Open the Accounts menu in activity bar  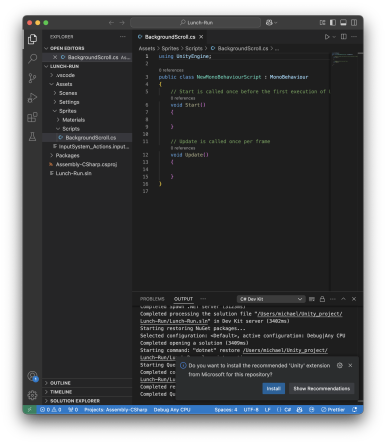32,376
